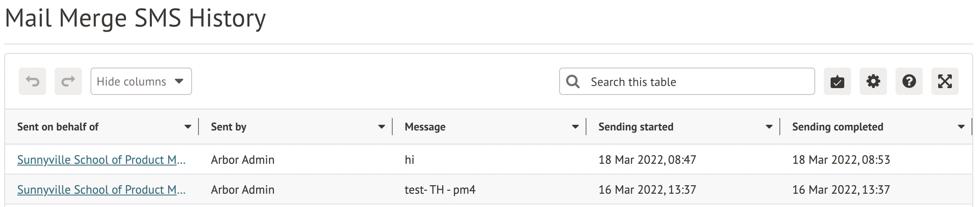Viewport: 980px width, 207px height.
Task: Open the Sent by column arrow
Action: (382, 127)
